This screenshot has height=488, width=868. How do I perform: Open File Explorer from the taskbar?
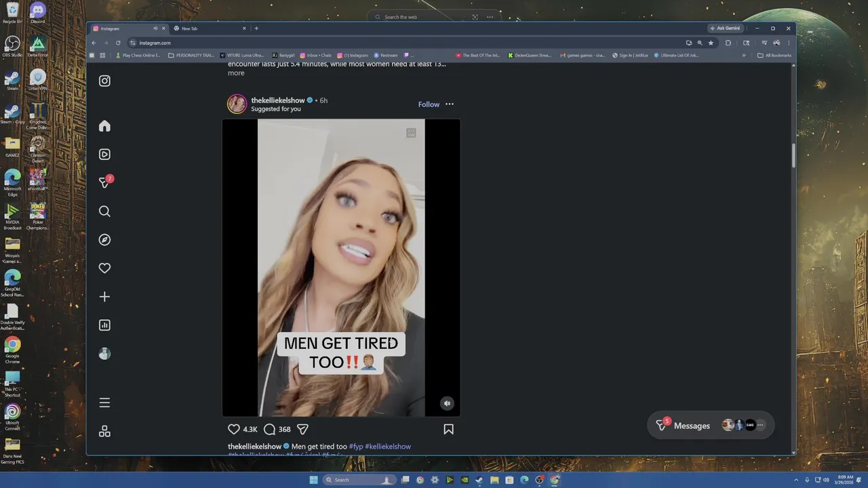(x=494, y=480)
